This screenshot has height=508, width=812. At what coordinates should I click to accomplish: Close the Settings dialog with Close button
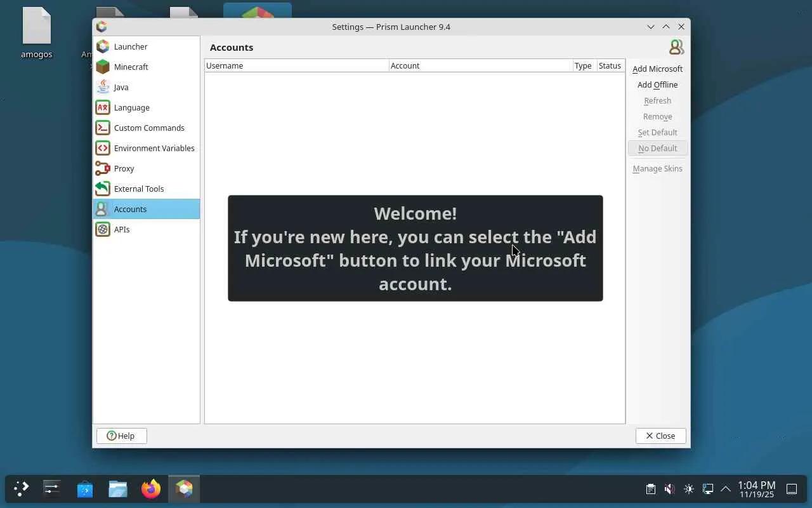660,436
